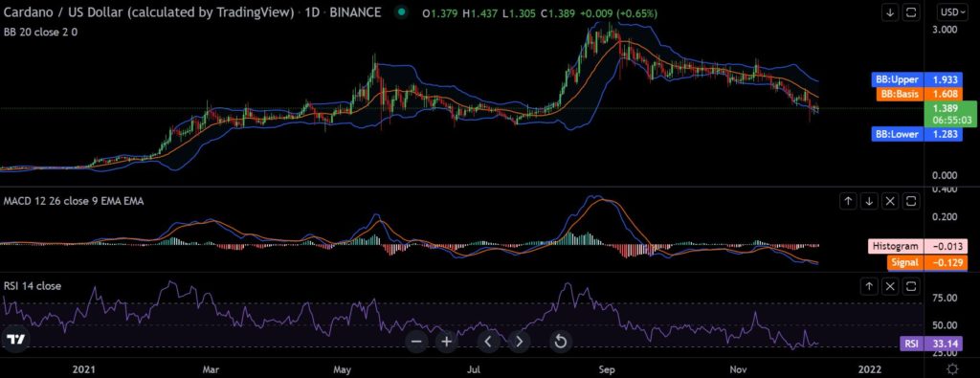This screenshot has width=980, height=378.
Task: Reset the chart view
Action: (561, 342)
